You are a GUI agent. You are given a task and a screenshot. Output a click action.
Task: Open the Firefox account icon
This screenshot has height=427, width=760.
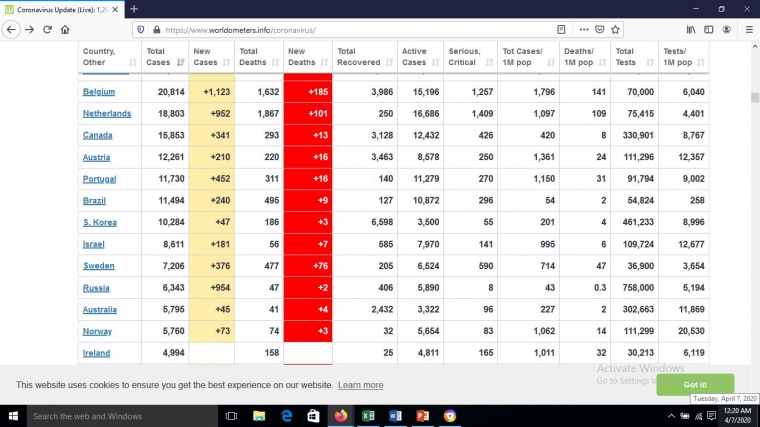click(x=728, y=29)
